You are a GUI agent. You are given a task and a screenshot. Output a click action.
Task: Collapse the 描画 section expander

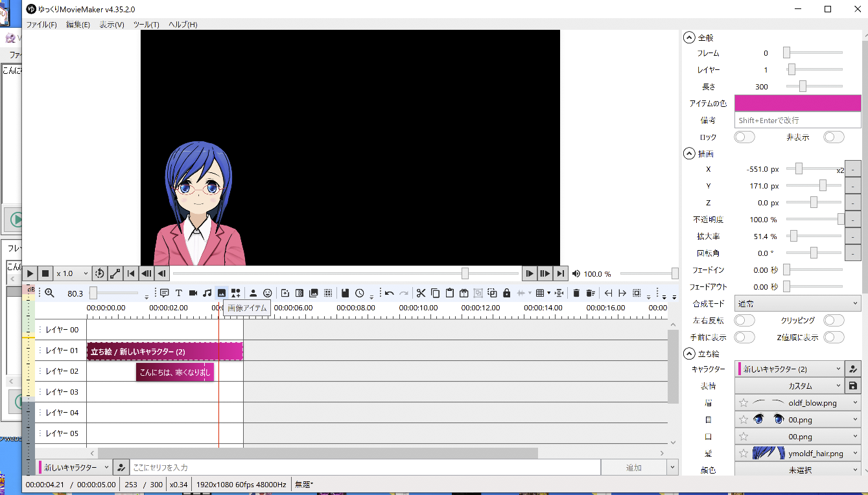(688, 154)
